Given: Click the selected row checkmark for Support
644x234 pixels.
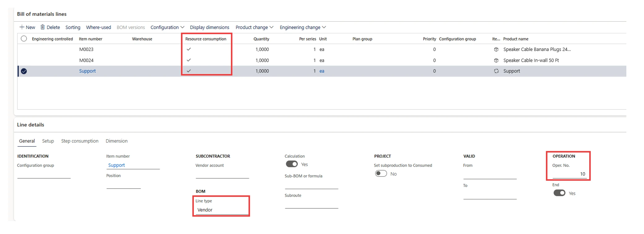Looking at the screenshot, I should [24, 71].
